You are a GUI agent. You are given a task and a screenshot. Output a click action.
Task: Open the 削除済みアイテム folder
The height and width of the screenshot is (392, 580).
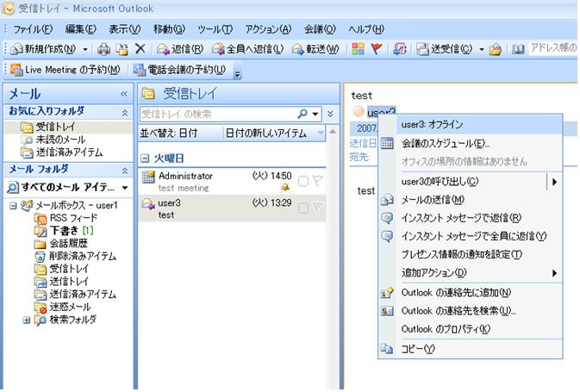coord(76,256)
